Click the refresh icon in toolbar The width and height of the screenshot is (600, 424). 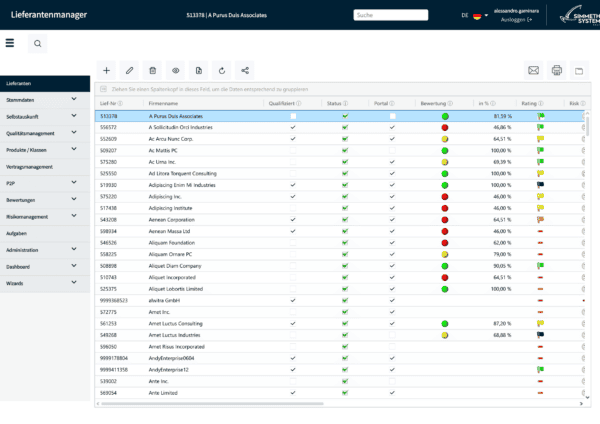point(221,71)
